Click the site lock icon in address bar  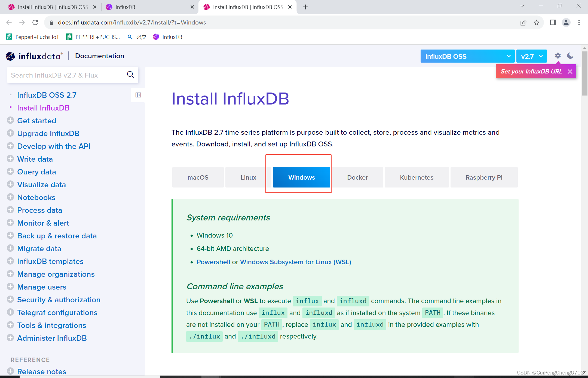pyautogui.click(x=51, y=23)
